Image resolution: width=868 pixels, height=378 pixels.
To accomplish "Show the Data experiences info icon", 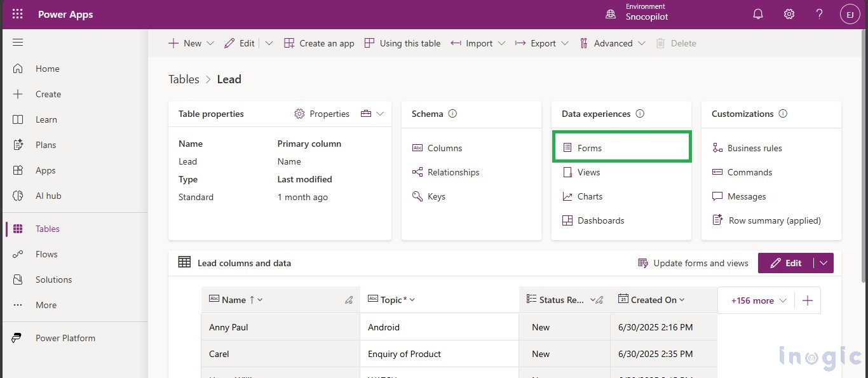I will (x=640, y=114).
